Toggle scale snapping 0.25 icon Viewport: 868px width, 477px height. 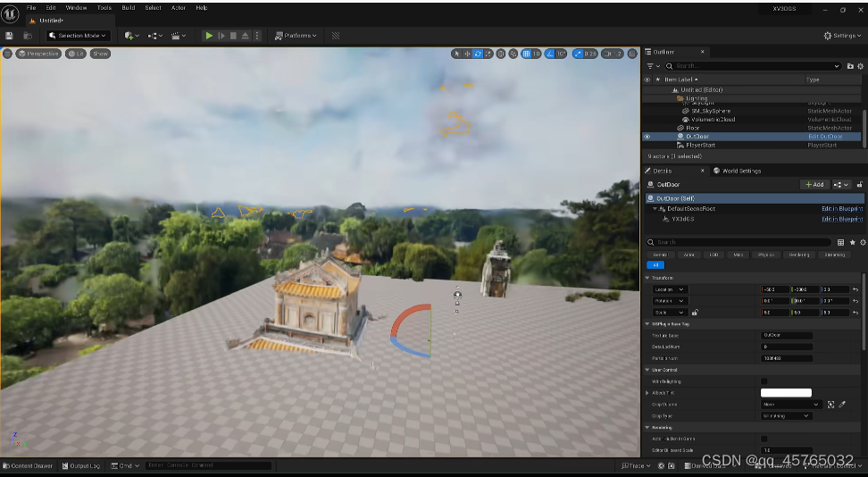click(578, 54)
